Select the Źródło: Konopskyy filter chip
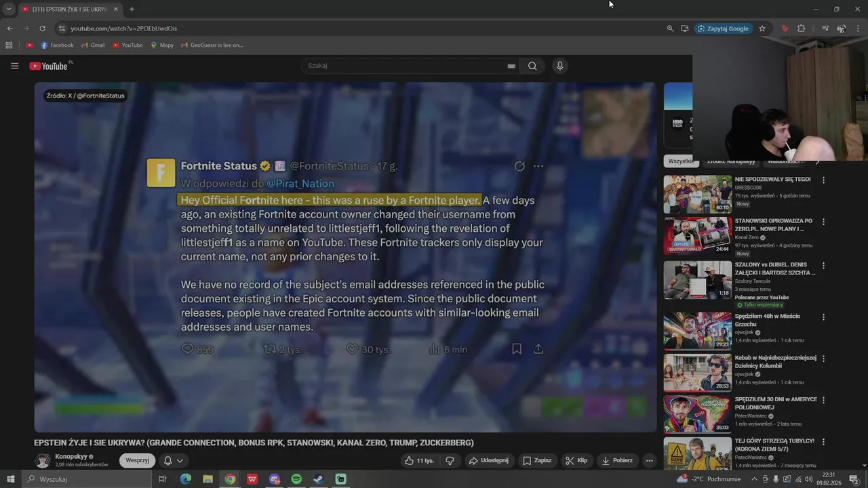This screenshot has width=868, height=488. point(731,161)
